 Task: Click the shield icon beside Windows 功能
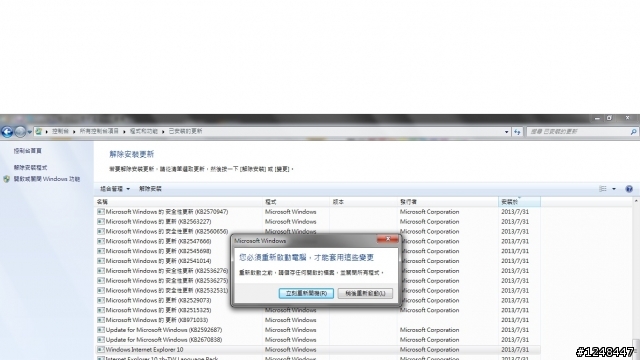click(x=7, y=179)
